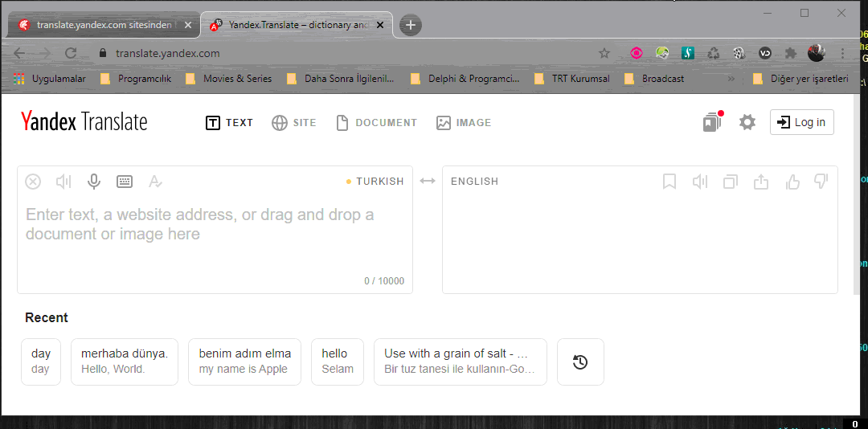The width and height of the screenshot is (868, 429).
Task: Bookmark this page with the star icon
Action: click(x=604, y=53)
